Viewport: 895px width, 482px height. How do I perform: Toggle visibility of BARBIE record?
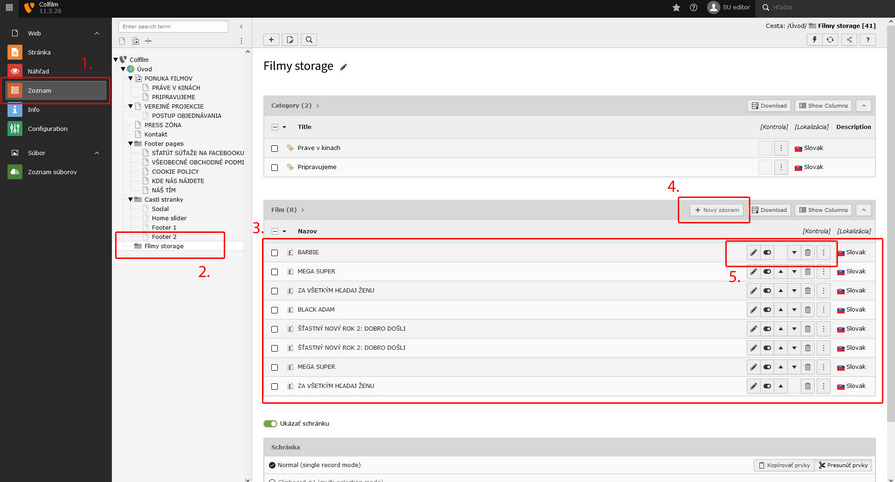(x=767, y=252)
